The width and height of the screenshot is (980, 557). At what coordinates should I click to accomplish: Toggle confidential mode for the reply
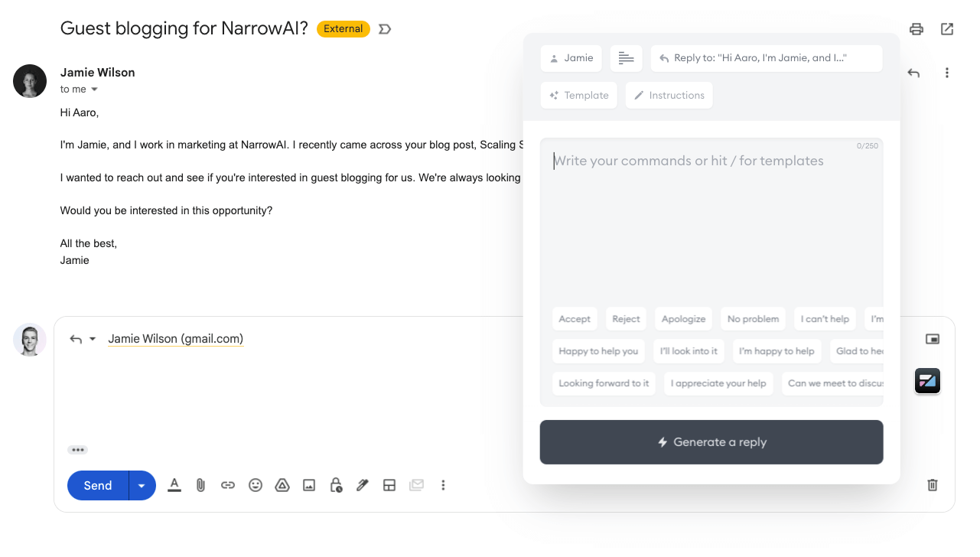pyautogui.click(x=335, y=485)
